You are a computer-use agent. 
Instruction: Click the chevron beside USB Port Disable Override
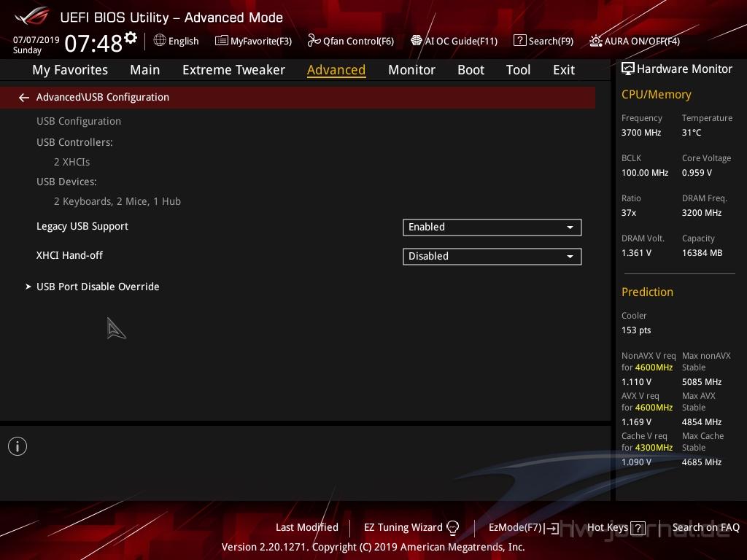[x=28, y=287]
